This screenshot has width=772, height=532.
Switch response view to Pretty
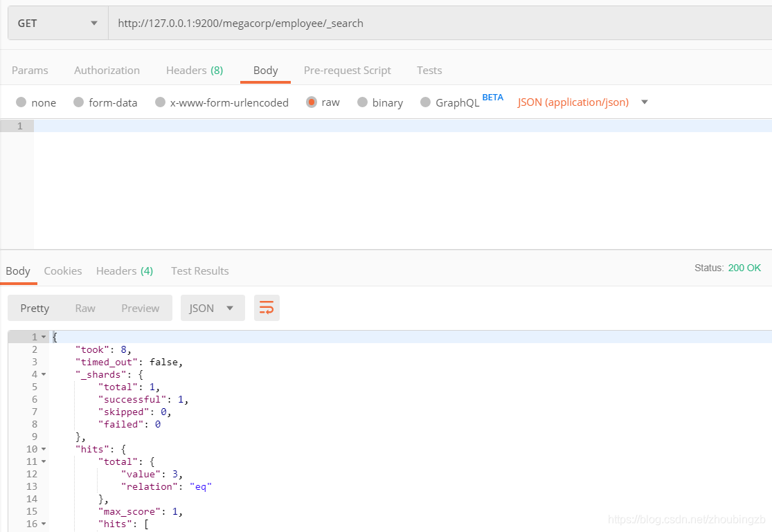[35, 308]
